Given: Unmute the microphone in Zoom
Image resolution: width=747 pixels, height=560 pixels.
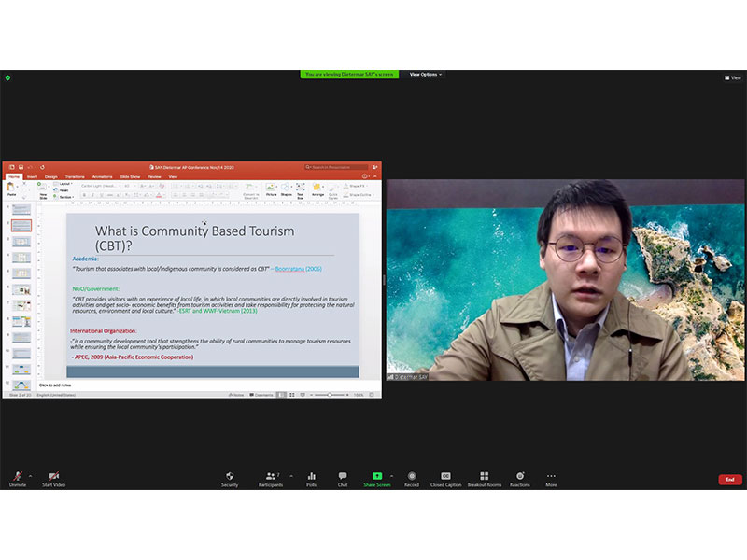Looking at the screenshot, I should point(17,477).
